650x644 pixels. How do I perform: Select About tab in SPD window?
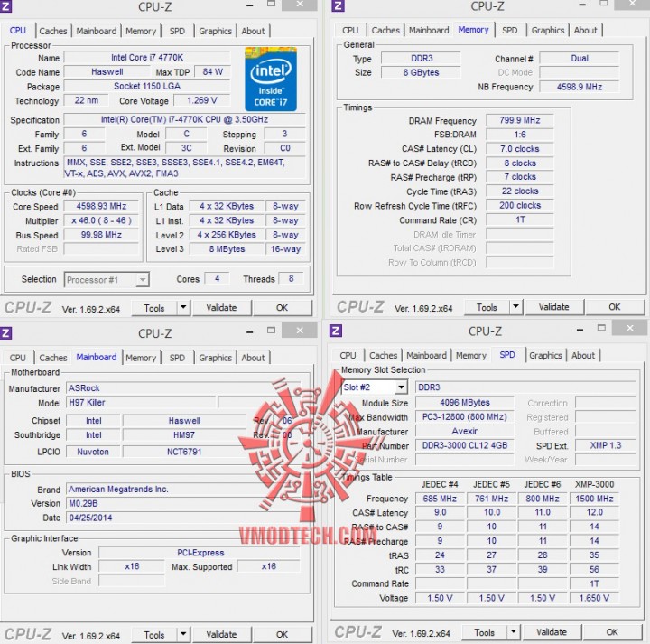(583, 355)
